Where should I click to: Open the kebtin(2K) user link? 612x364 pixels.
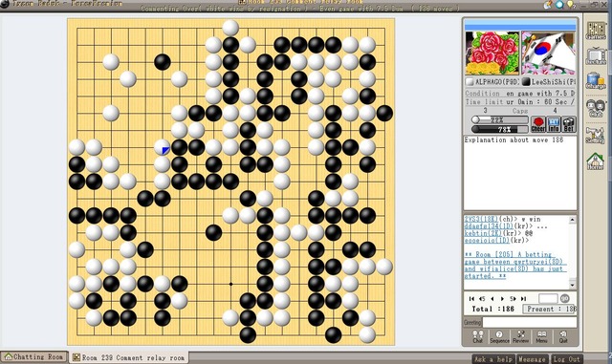482,233
